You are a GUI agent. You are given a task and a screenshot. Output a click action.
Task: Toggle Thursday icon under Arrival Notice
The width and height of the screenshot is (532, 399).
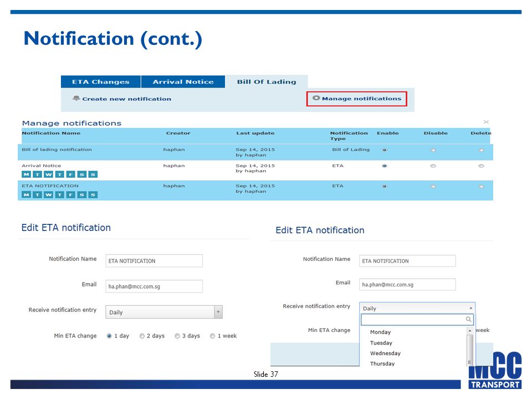click(59, 175)
